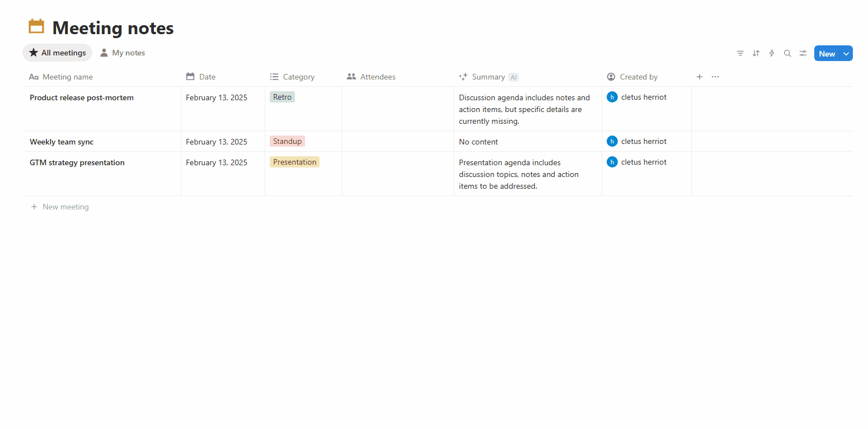This screenshot has height=429, width=868.
Task: Open the Category column header menu
Action: coord(298,77)
